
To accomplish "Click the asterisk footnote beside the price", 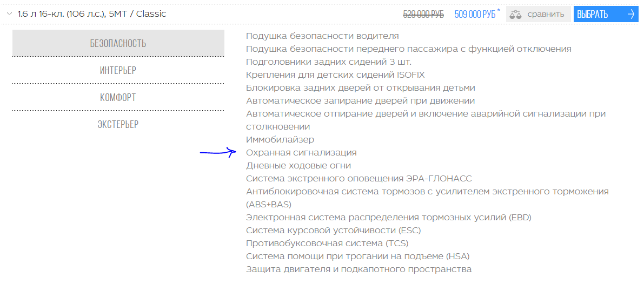I will coord(499,11).
